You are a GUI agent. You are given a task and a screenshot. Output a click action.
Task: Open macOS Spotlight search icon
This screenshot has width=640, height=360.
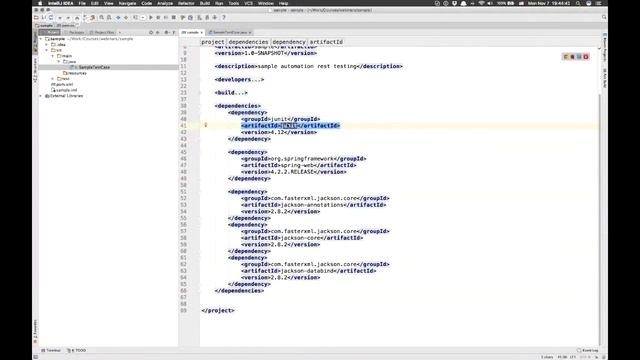coord(578,3)
